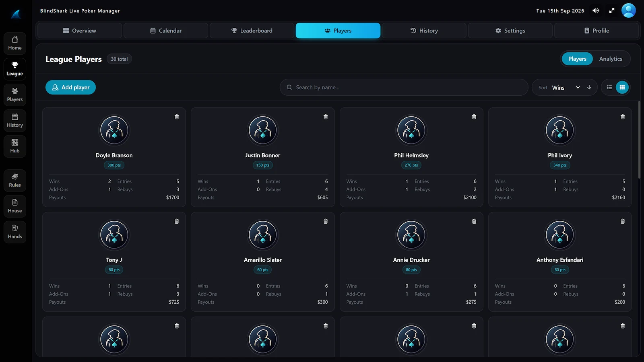Switch to list view layout
Screen dimensions: 644x362
(609, 87)
